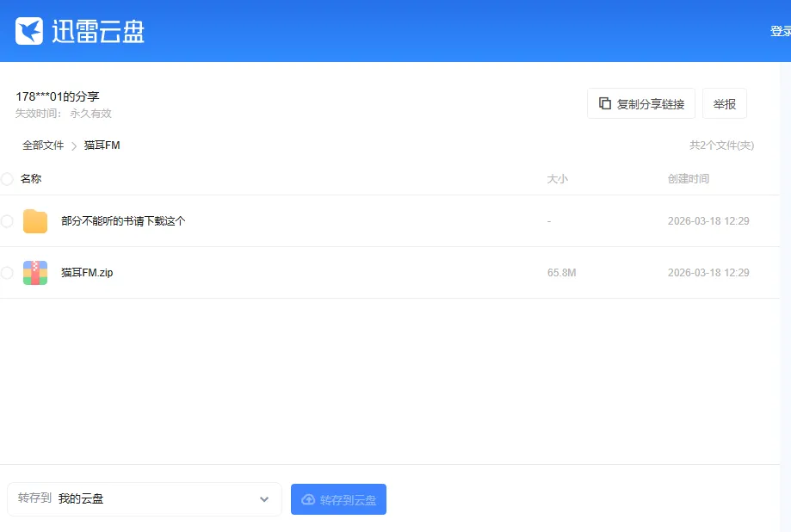Click 猫耳FM.zip's 2026-03-18 12:29 date
Screen dimensions: 791x532
pyautogui.click(x=708, y=273)
